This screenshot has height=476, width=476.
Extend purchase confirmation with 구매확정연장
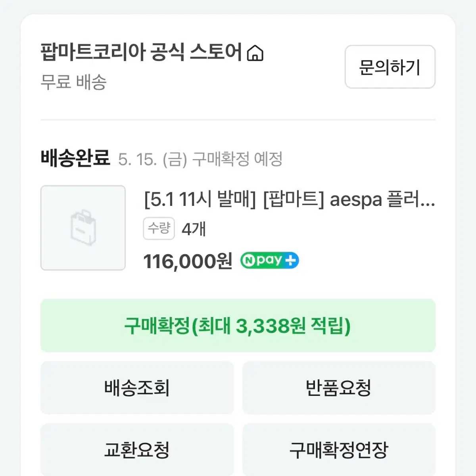tap(339, 450)
